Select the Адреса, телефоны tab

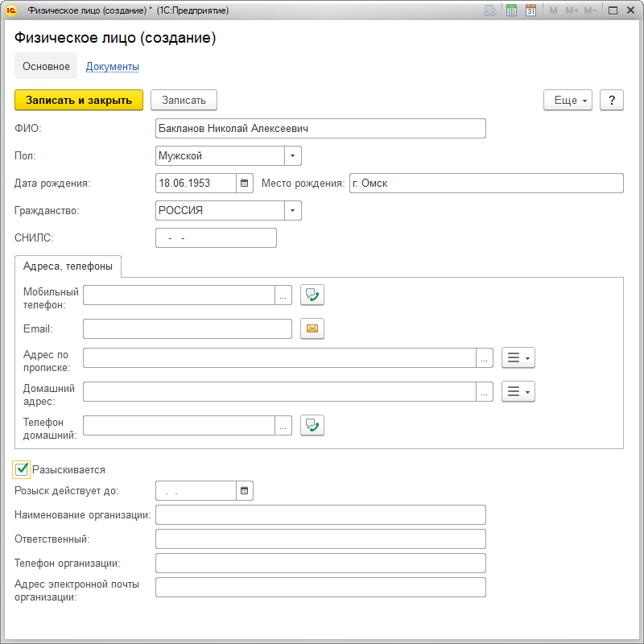point(68,266)
